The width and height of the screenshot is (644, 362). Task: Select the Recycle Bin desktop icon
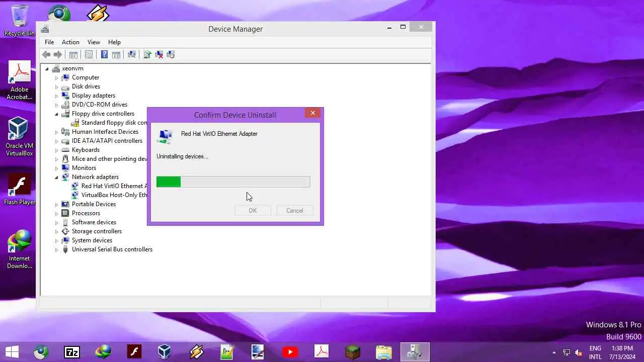tap(19, 21)
